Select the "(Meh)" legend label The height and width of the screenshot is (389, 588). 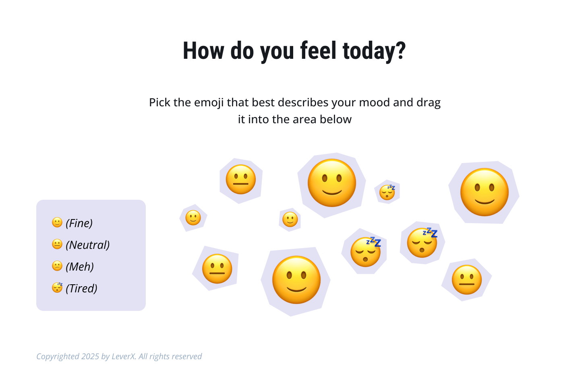(x=80, y=267)
